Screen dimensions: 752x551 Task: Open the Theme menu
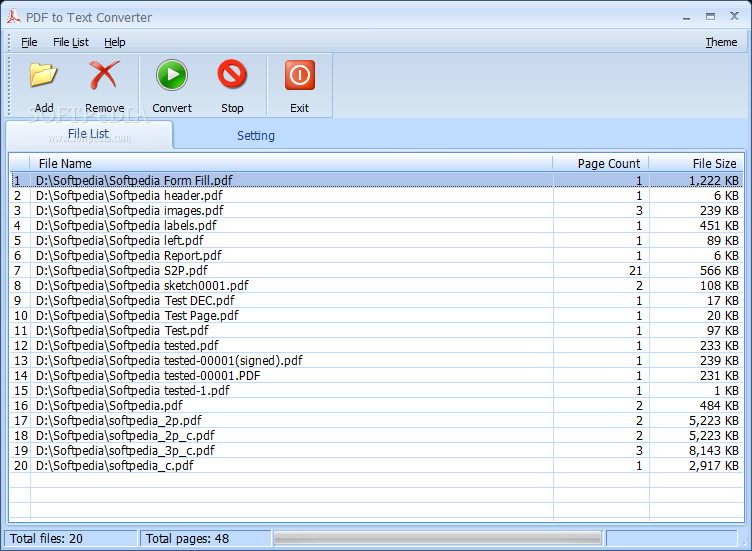tap(721, 42)
